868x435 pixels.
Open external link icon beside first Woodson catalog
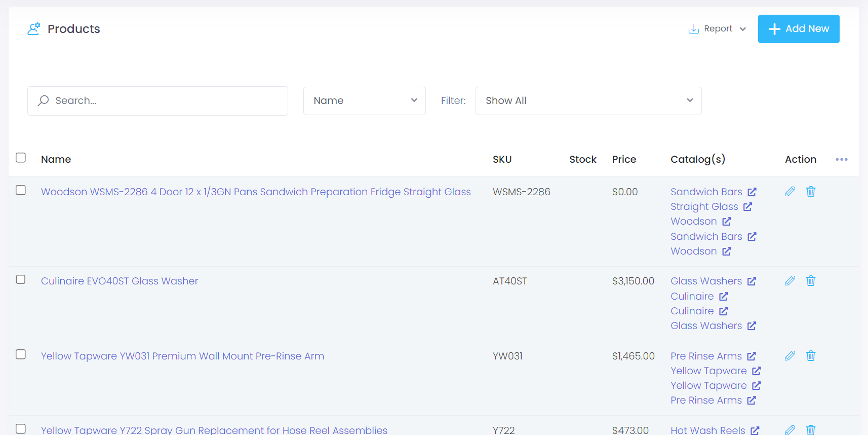pos(727,221)
